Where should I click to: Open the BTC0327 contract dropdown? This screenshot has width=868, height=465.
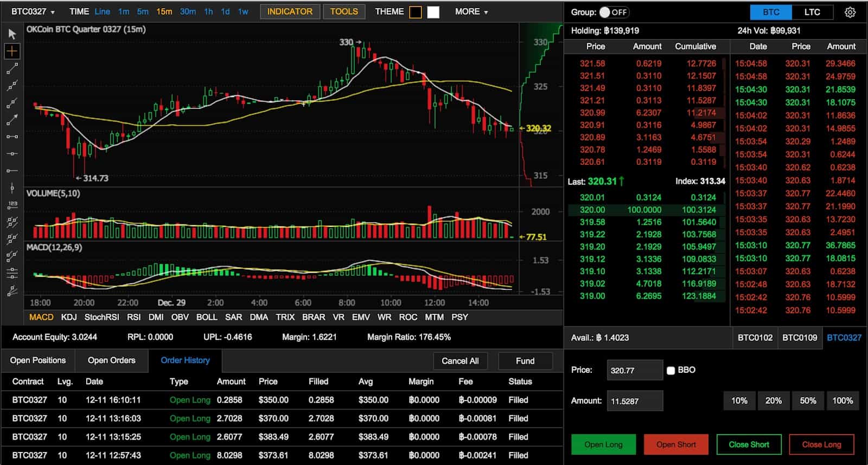(33, 11)
